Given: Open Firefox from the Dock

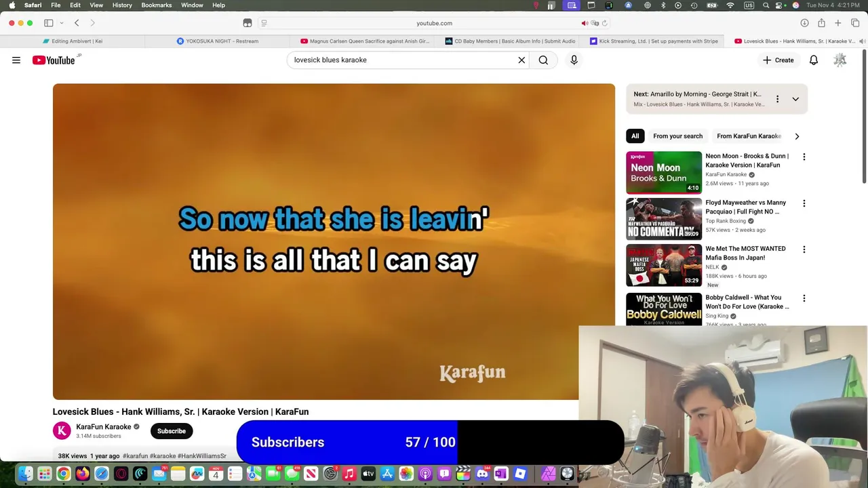Looking at the screenshot, I should pos(82,474).
